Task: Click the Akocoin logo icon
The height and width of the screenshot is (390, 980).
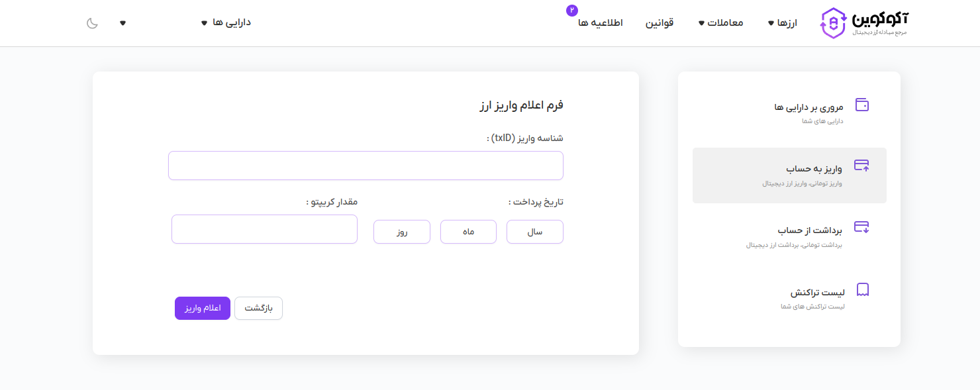Action: 833,23
